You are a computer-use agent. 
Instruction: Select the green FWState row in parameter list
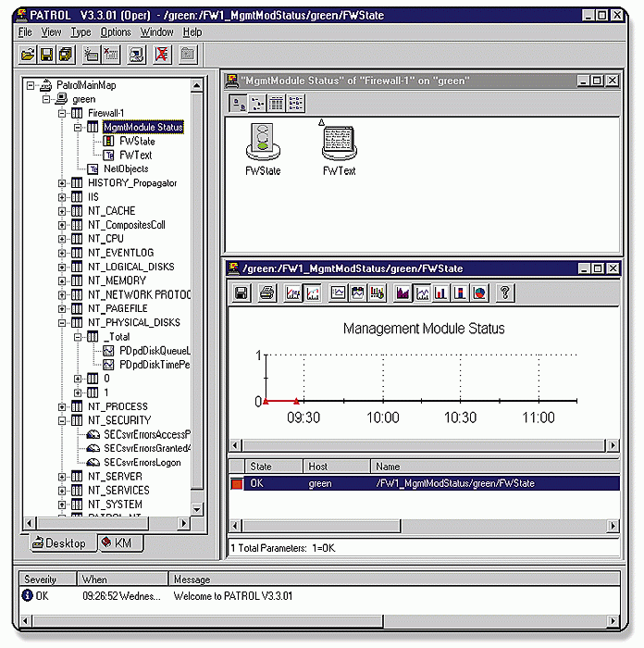[425, 483]
